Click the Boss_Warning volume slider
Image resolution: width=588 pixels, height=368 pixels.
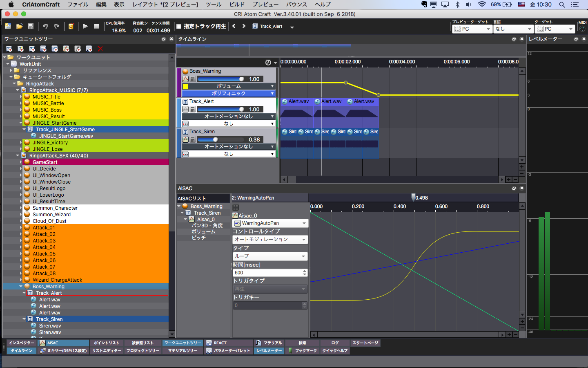coord(221,79)
